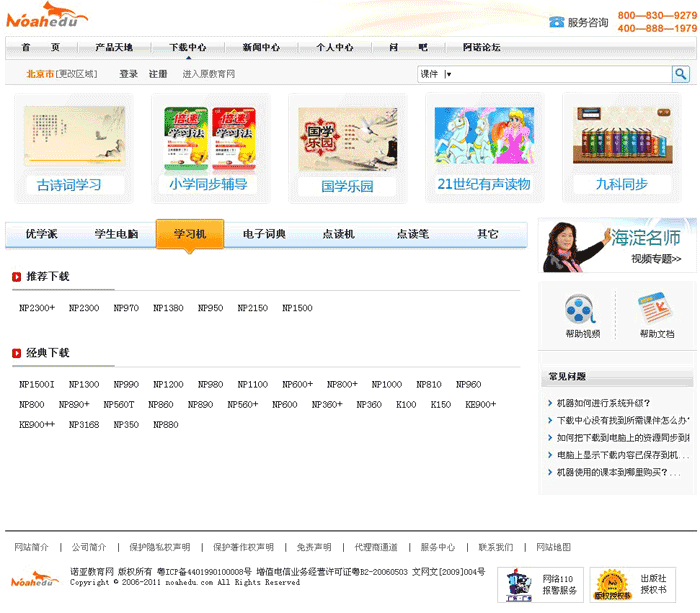Click the 出版社授权书 badge icon
The image size is (700, 613).
click(612, 584)
